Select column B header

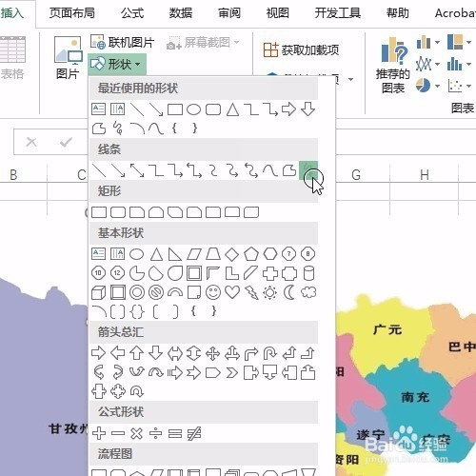(x=13, y=175)
